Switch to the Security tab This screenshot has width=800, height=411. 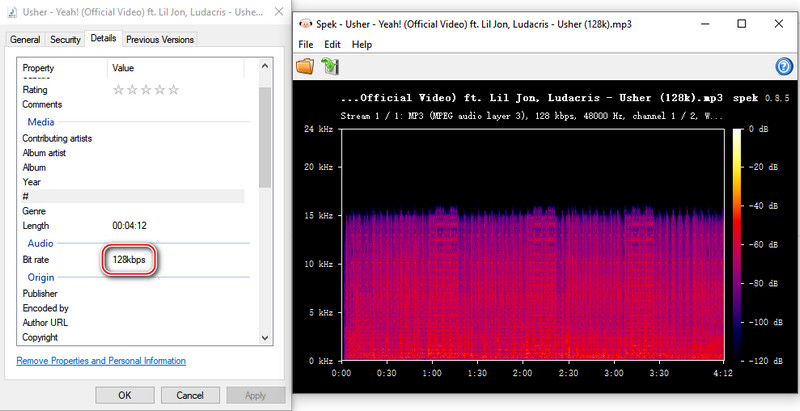coord(65,39)
